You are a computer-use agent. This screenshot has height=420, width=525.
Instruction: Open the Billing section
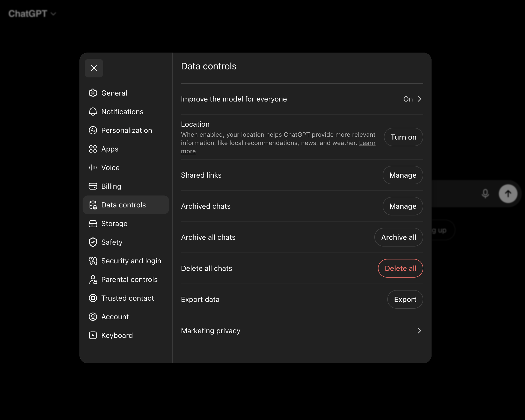[126, 186]
